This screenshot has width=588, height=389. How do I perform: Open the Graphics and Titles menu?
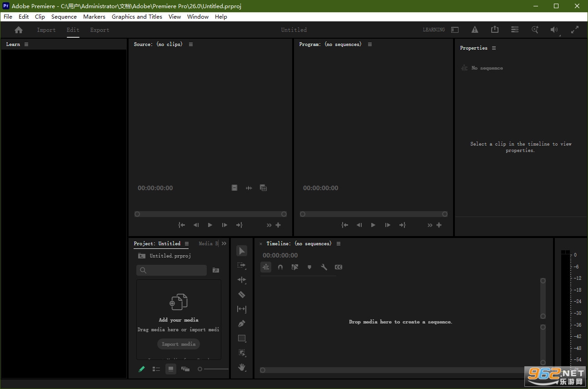[137, 16]
